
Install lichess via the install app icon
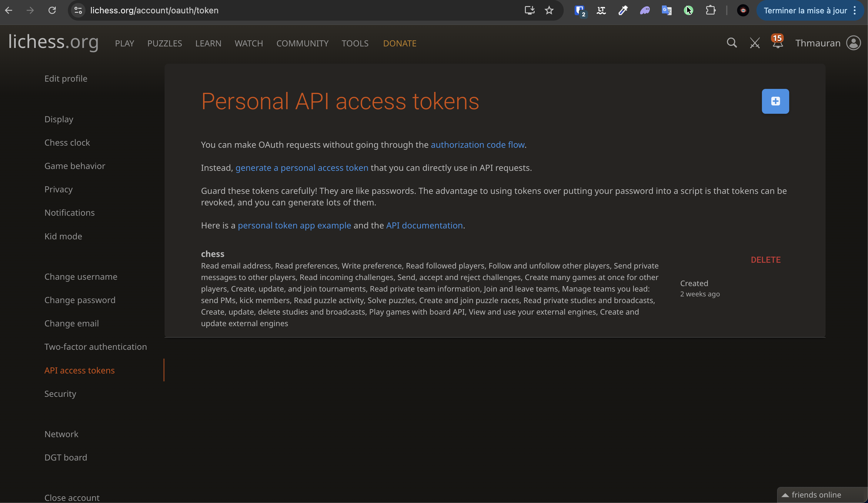pyautogui.click(x=529, y=10)
